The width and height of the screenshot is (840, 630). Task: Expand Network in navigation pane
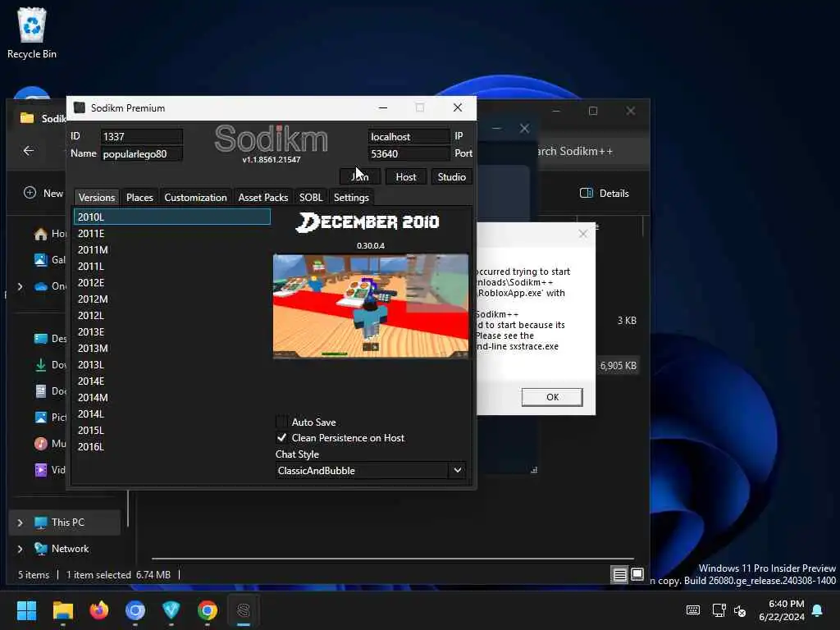tap(21, 549)
